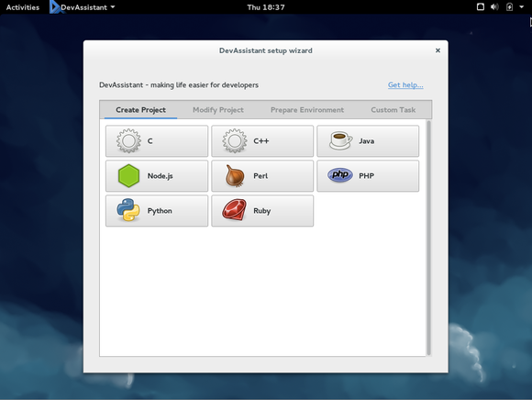This screenshot has height=400, width=532.
Task: Click the Node.js label on its project button
Action: (161, 176)
